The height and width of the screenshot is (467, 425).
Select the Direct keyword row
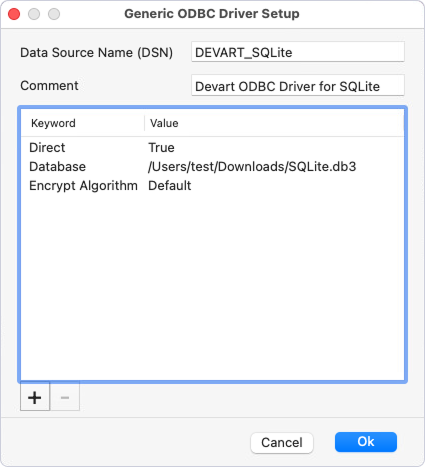pos(213,147)
